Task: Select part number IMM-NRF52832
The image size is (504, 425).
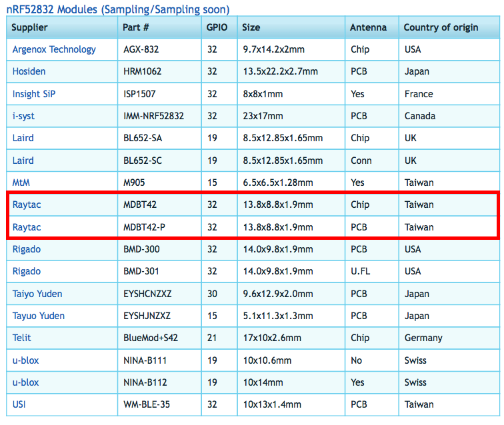Action: (153, 116)
